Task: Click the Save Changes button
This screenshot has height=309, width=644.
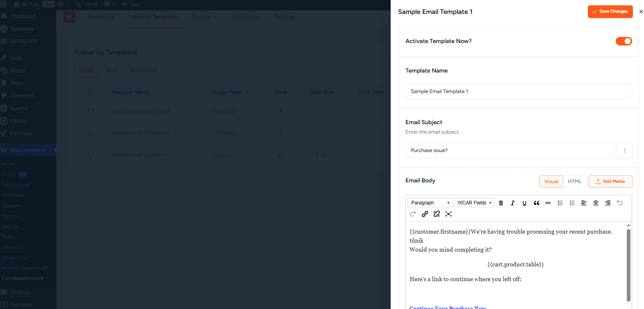Action: [x=610, y=11]
